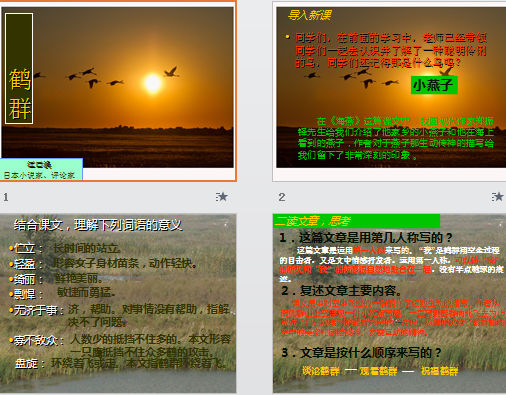Click the vertical 鹤群 title box
506x395 pixels.
19,69
